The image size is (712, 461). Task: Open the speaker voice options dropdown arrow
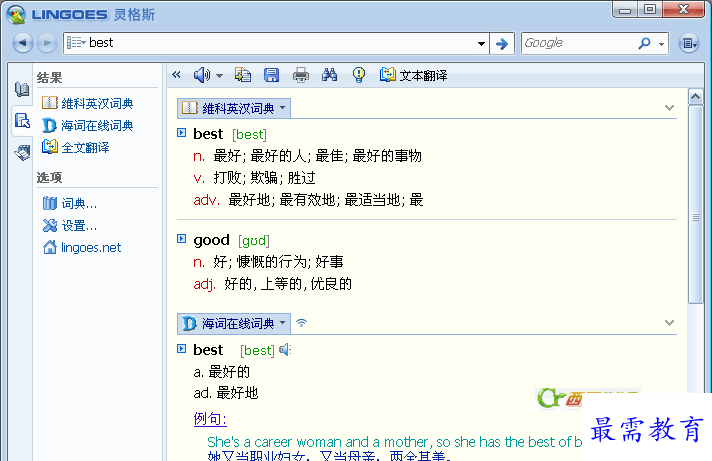[x=219, y=75]
